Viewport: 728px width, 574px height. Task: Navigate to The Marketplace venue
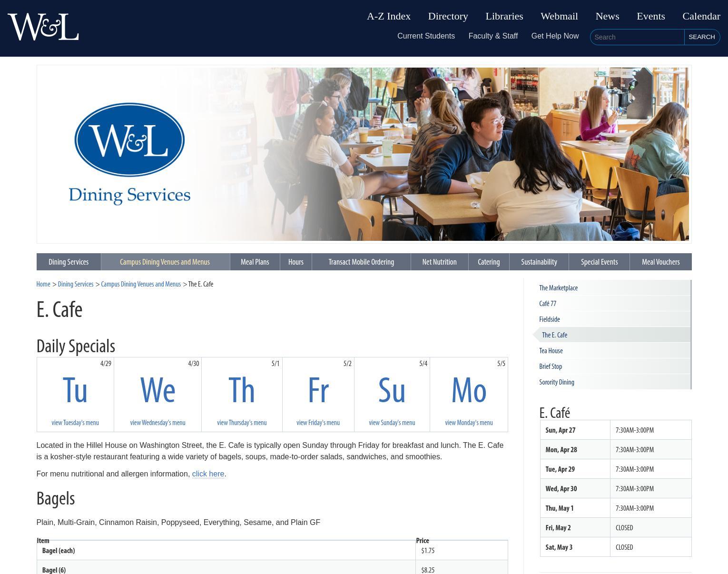point(558,288)
